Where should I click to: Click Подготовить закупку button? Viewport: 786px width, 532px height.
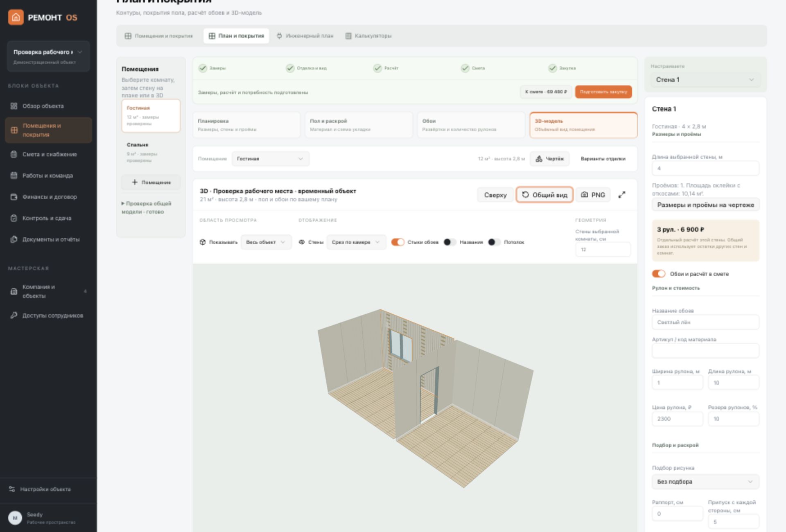[603, 92]
